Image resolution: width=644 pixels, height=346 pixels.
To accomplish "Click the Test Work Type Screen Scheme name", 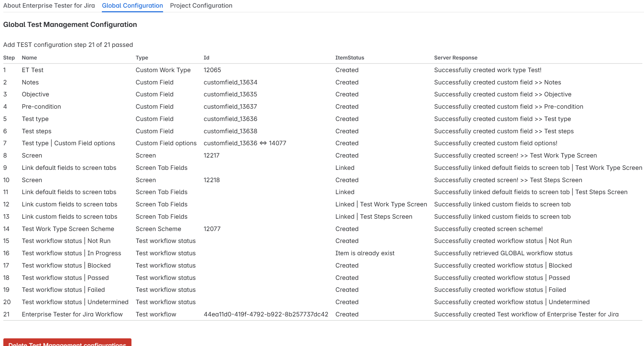I will point(68,229).
